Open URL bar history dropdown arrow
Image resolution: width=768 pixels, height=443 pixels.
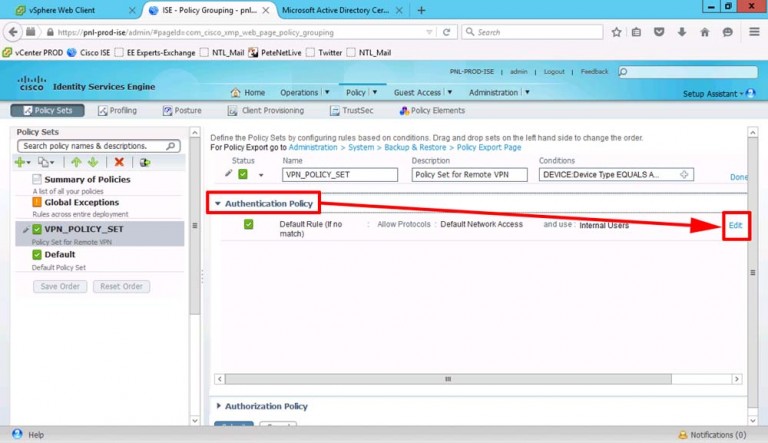(x=429, y=32)
